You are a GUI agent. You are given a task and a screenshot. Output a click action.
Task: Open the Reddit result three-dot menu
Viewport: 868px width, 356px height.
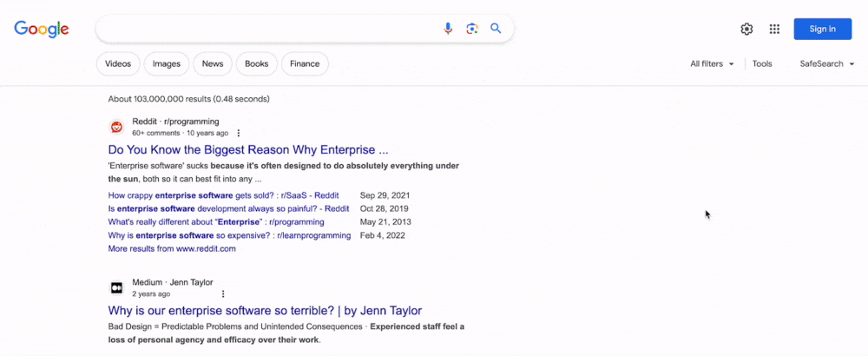click(239, 134)
